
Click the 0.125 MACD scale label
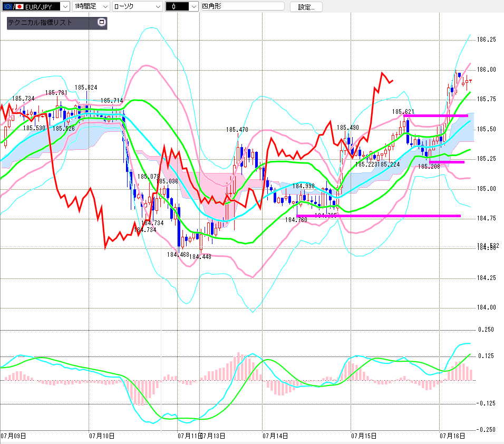486,355
